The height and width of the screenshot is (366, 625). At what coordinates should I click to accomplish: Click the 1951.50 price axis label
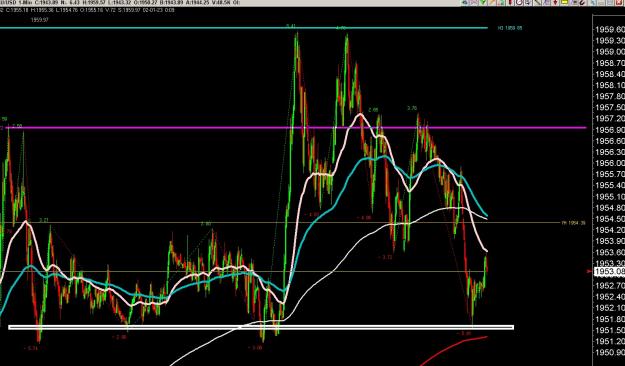click(x=610, y=330)
